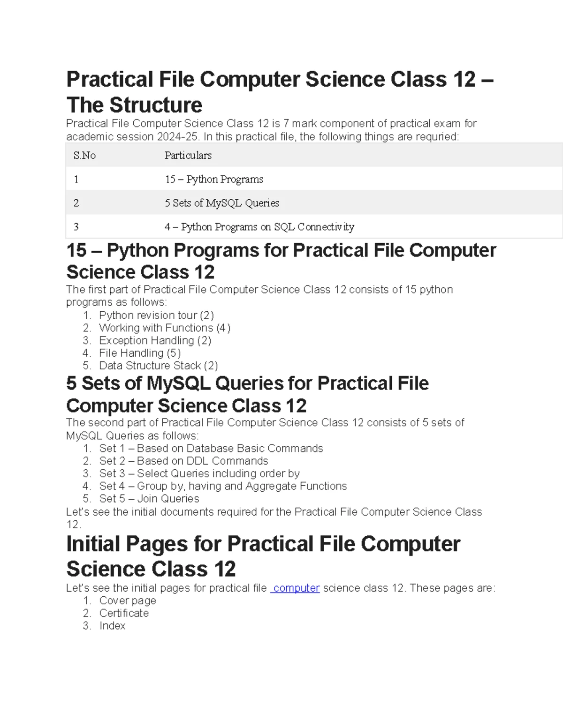Viewport: 563px width, 728px height.
Task: Click "Set 4 – Group by, having and Aggregate Functions"
Action: 223,486
